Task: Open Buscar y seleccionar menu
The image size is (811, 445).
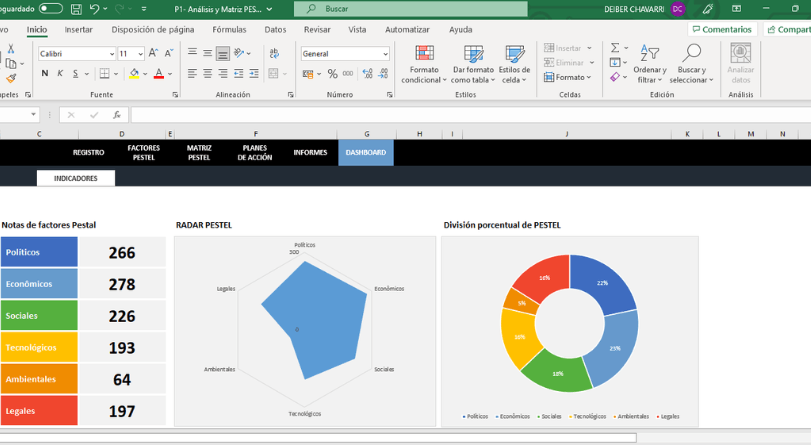Action: pos(691,64)
